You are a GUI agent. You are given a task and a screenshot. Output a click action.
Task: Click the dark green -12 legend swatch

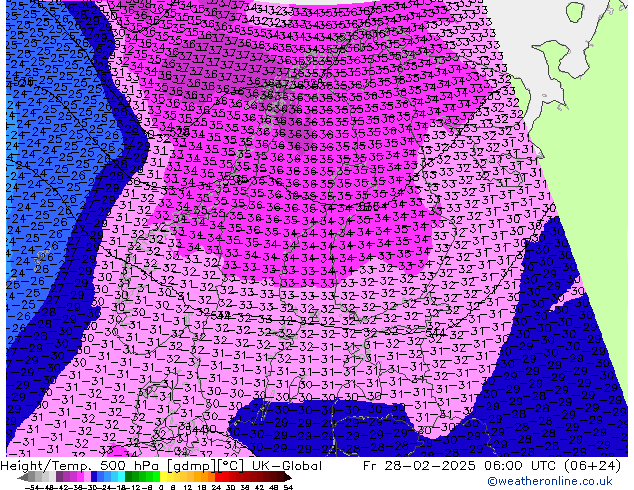[x=129, y=477]
